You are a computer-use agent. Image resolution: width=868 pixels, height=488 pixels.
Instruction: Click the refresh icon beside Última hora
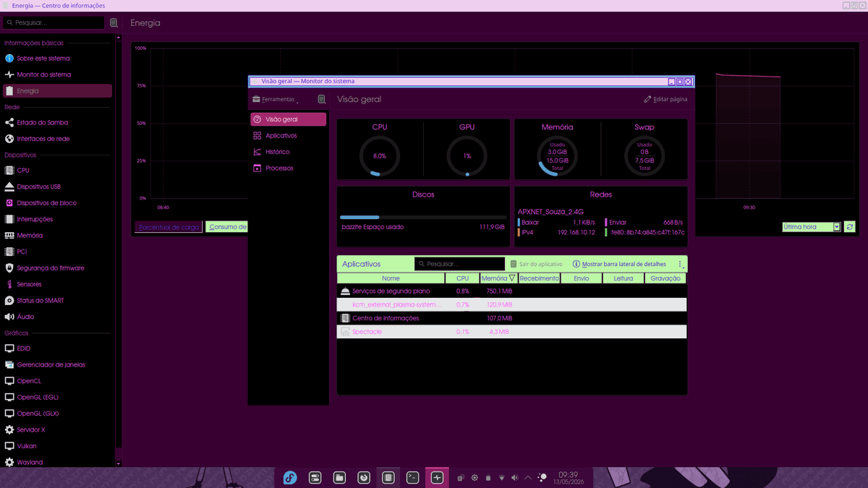coord(850,227)
